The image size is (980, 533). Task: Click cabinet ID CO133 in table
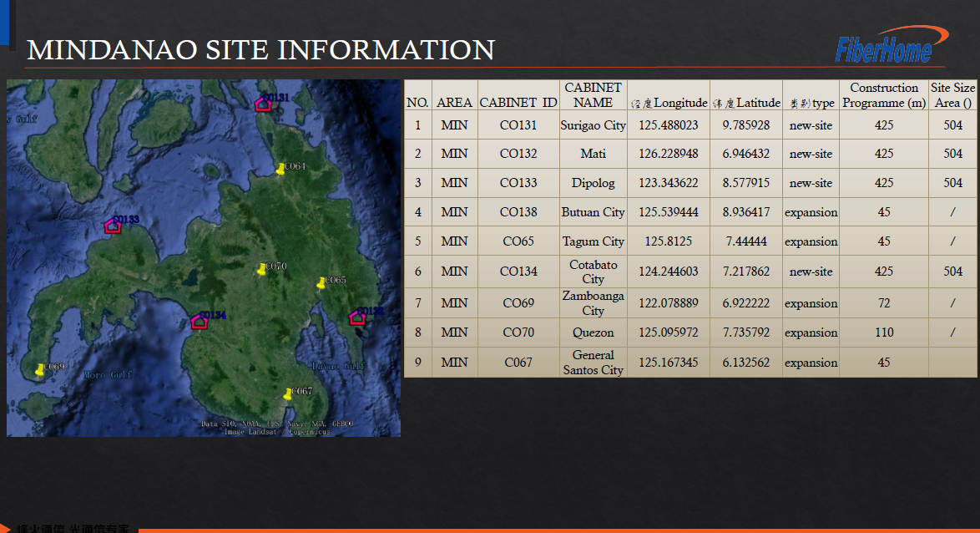(x=518, y=183)
